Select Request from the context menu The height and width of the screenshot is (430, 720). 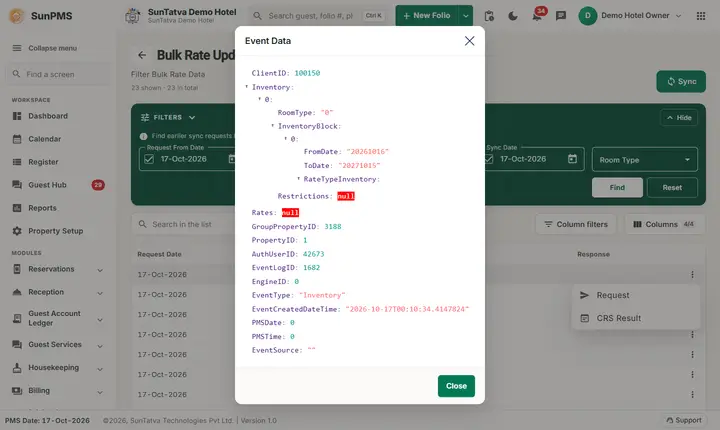click(x=636, y=295)
